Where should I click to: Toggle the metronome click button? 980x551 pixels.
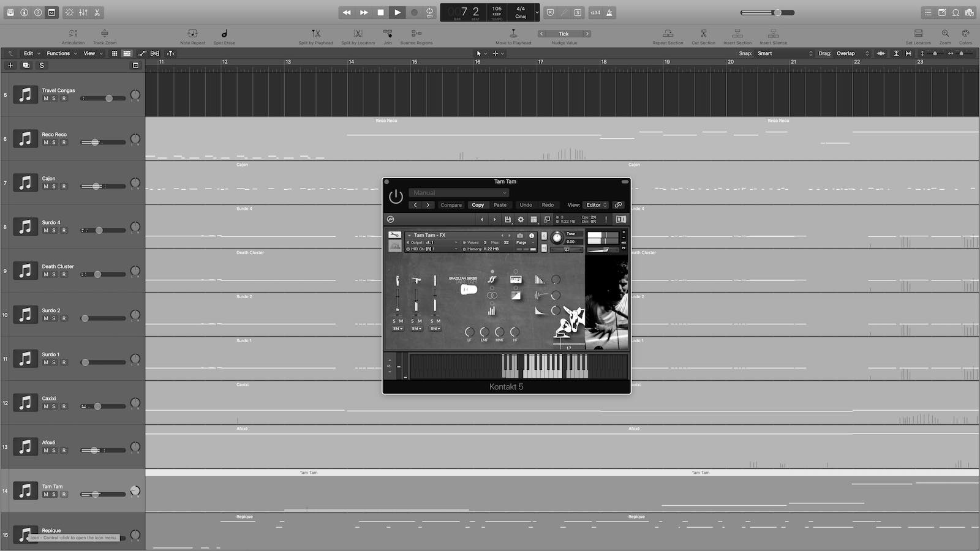click(x=609, y=12)
